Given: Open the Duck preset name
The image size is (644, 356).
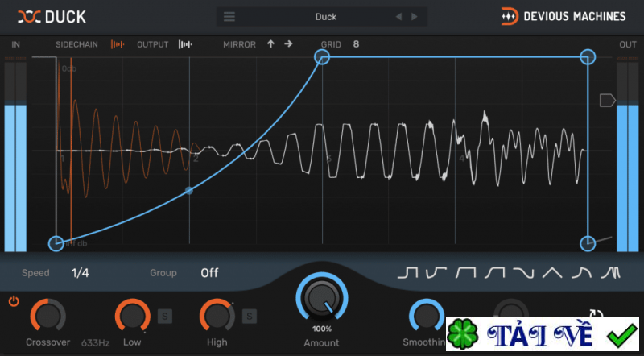Looking at the screenshot, I should (326, 17).
